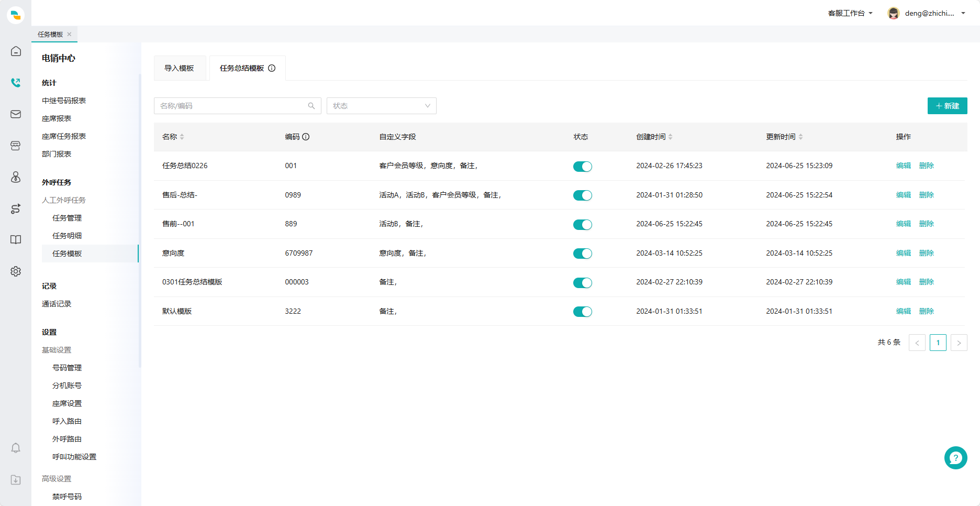Open the mail envelope icon
The image size is (980, 506).
coord(16,114)
